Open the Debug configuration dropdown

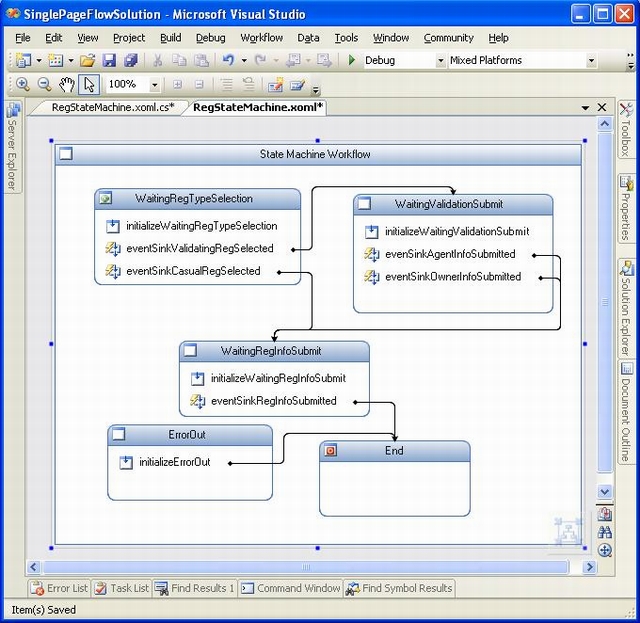[440, 60]
